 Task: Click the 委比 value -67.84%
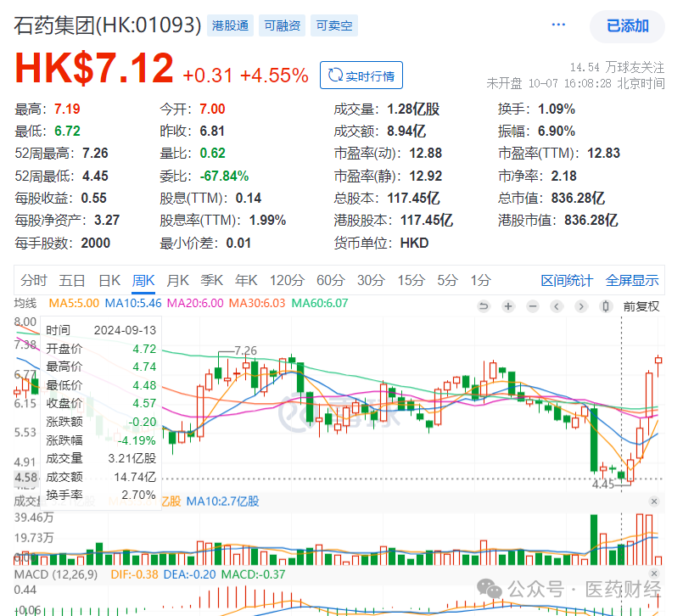click(x=224, y=176)
